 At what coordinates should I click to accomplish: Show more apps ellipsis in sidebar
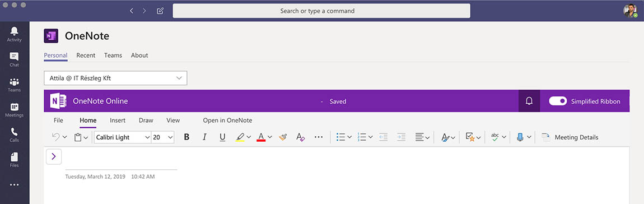(x=15, y=185)
